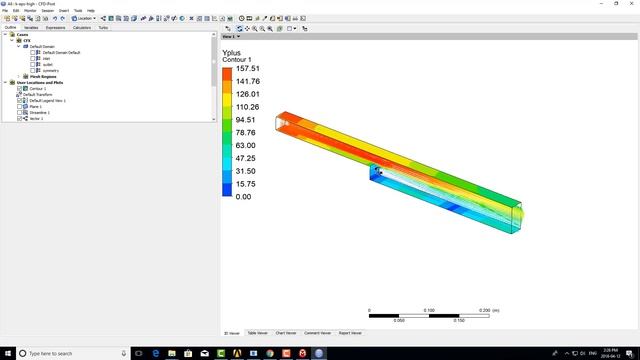Check the inlet boundary checkbox
640x360 pixels.
coord(33,59)
